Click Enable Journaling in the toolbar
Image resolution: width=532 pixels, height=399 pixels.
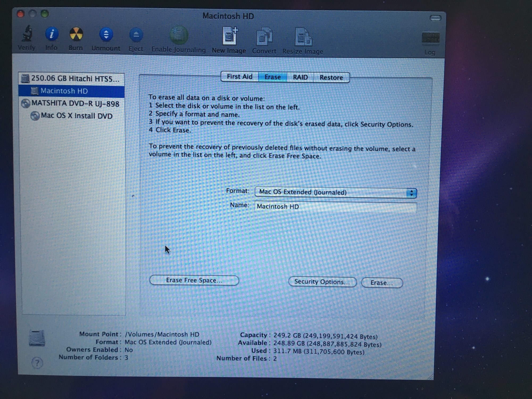tap(179, 36)
